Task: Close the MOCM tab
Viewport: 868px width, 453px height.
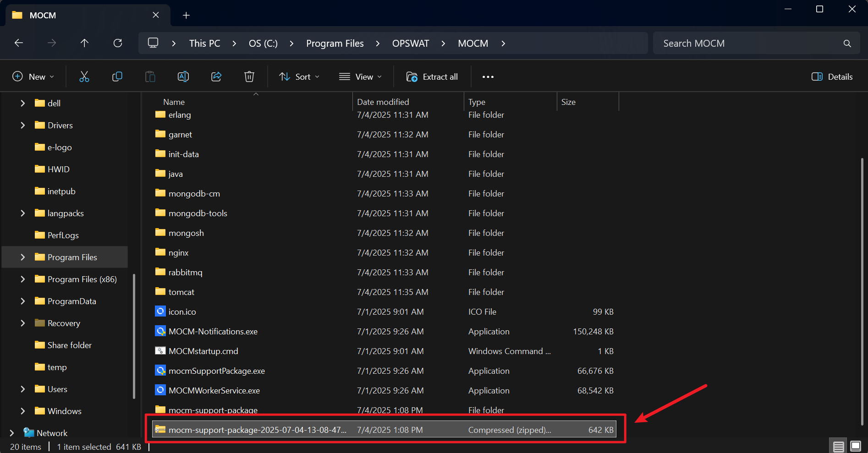Action: point(156,15)
